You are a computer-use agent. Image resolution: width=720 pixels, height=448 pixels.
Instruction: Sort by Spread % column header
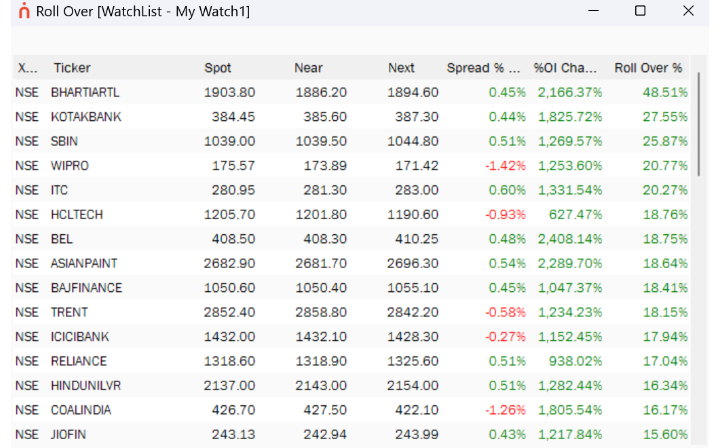click(x=484, y=68)
